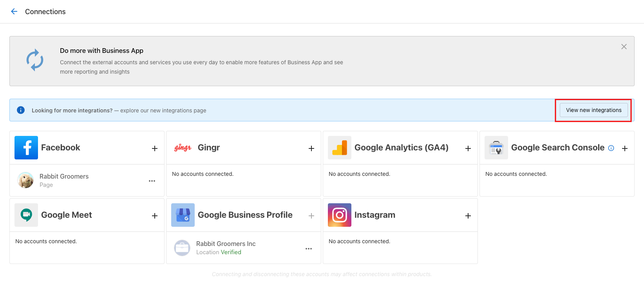Click the Google Meet heading
The image size is (644, 282).
point(67,215)
